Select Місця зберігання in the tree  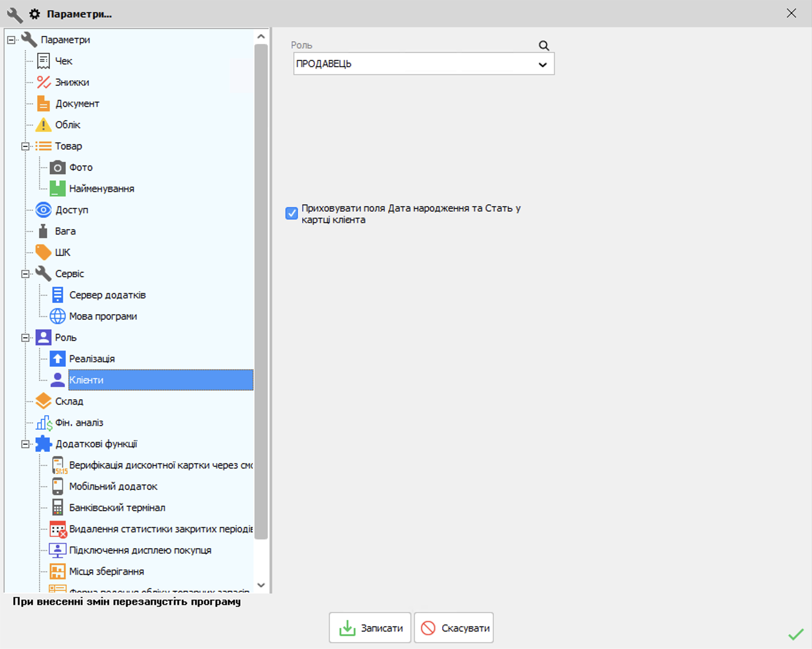click(x=106, y=571)
